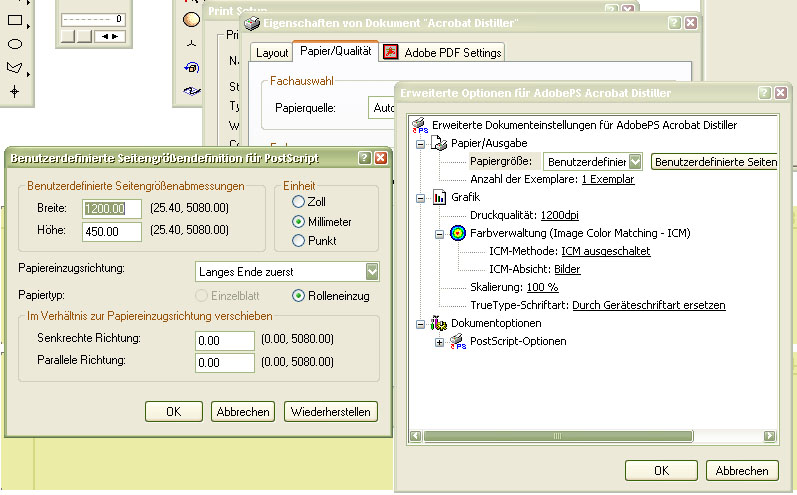
Task: Click the Senkrechte Richtung input field
Action: pyautogui.click(x=225, y=341)
